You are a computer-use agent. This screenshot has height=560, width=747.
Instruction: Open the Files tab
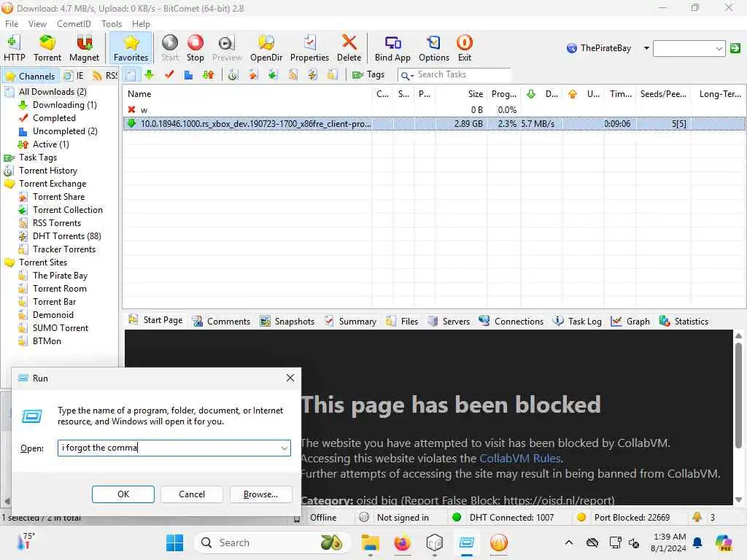pyautogui.click(x=403, y=322)
